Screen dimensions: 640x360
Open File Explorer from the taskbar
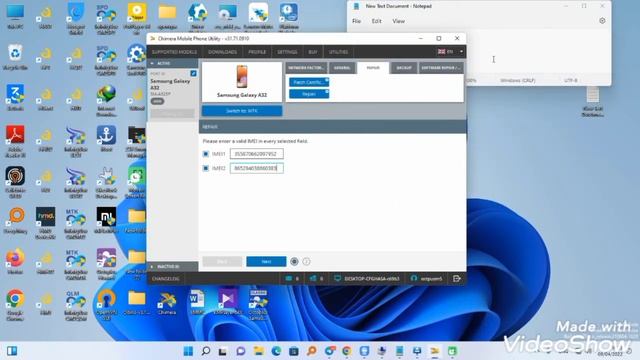coord(258,351)
